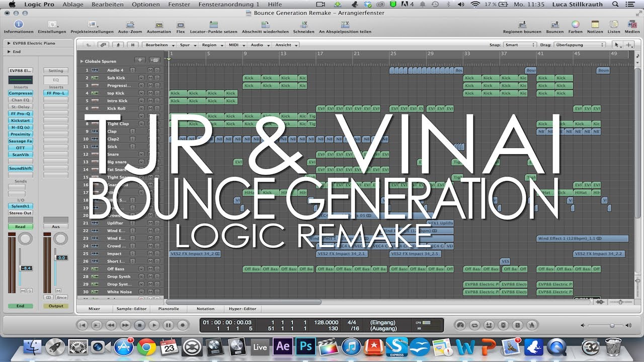Open the local Ansicht menu

285,45
